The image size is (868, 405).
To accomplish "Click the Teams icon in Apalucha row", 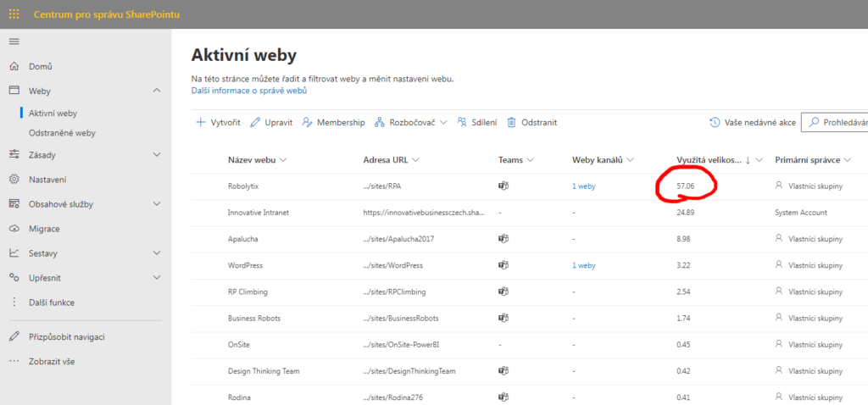I will point(504,238).
